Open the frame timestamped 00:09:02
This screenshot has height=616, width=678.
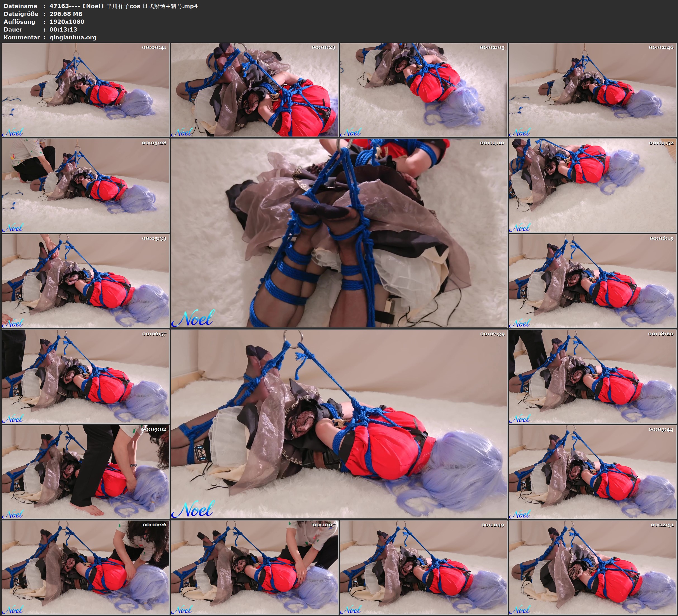(x=85, y=472)
